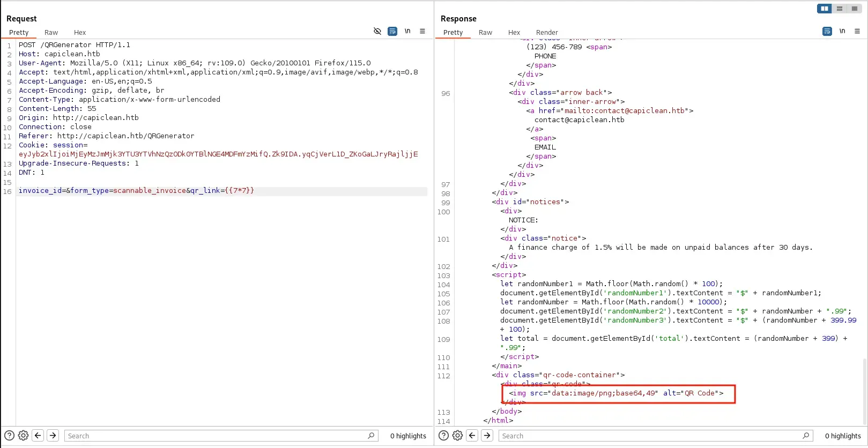Switch Response view to Raw tab
Screen dimensions: 868x448
coord(485,33)
